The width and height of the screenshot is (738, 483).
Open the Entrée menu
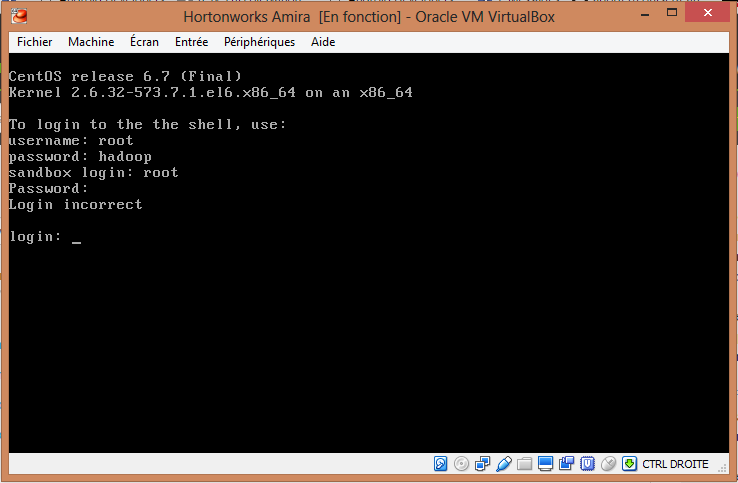(192, 42)
